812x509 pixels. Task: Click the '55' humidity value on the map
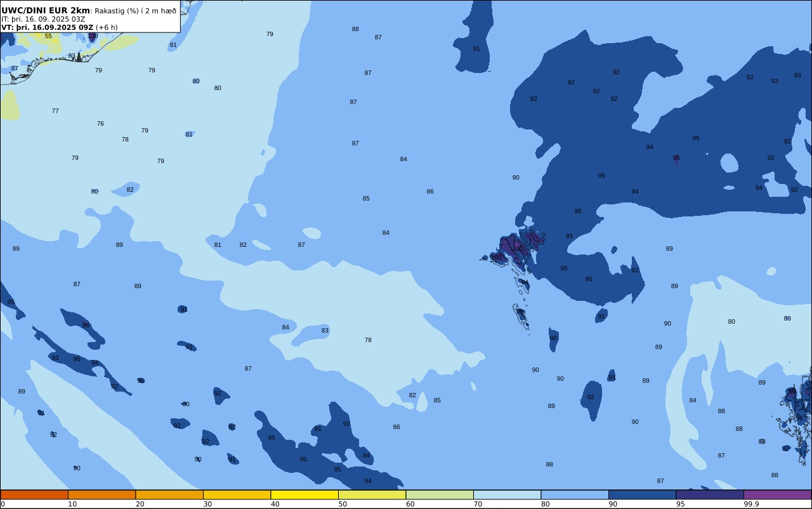coord(48,36)
